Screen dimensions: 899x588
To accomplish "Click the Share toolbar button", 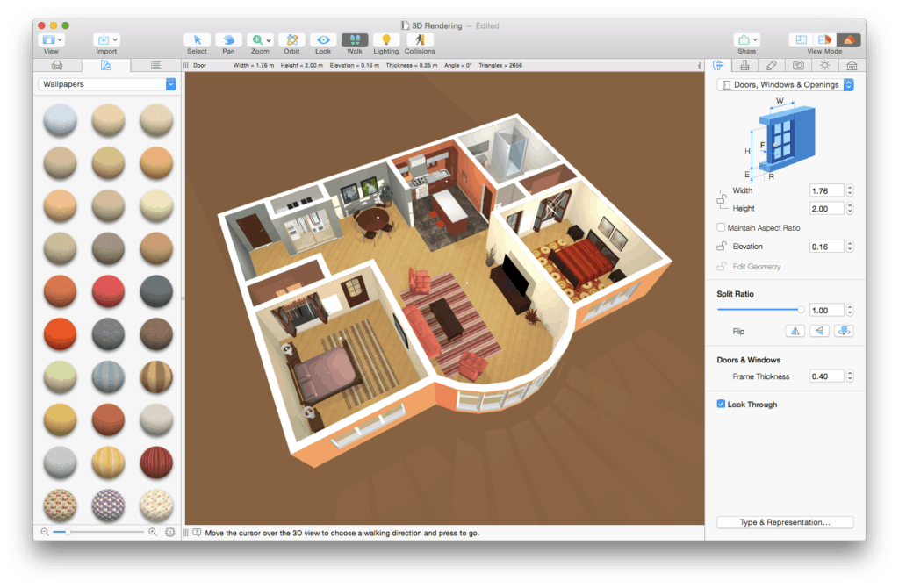I will 749,40.
